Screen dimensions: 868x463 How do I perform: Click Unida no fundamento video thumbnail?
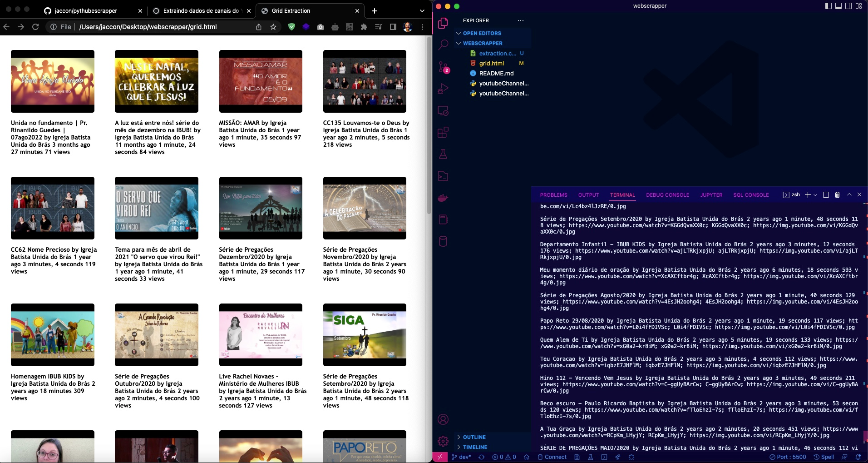[x=53, y=81]
